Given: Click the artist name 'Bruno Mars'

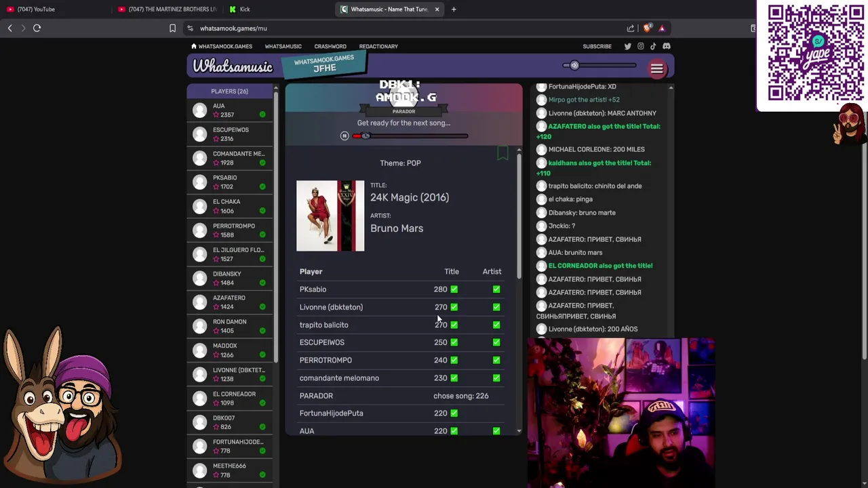Looking at the screenshot, I should tap(397, 228).
